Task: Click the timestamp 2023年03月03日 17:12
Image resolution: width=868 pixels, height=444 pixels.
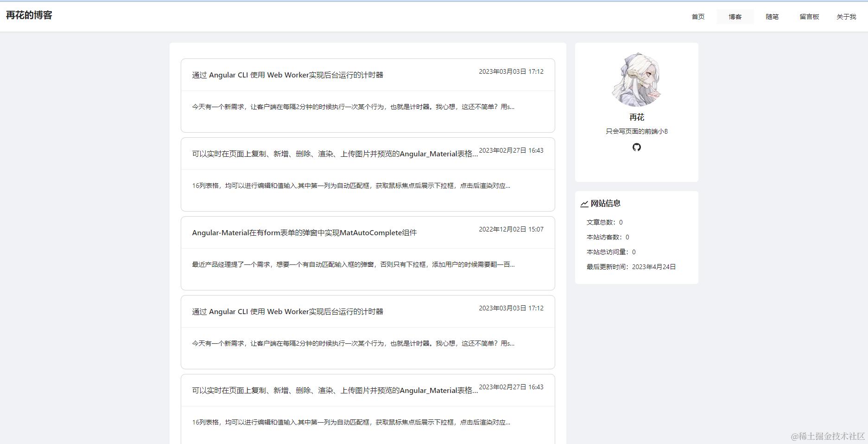Action: (511, 71)
